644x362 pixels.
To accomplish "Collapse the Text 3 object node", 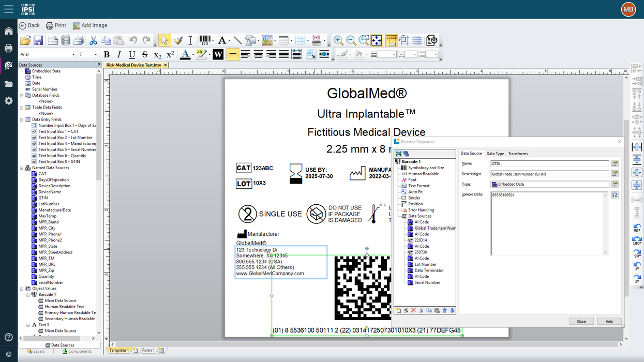I will click(28, 325).
